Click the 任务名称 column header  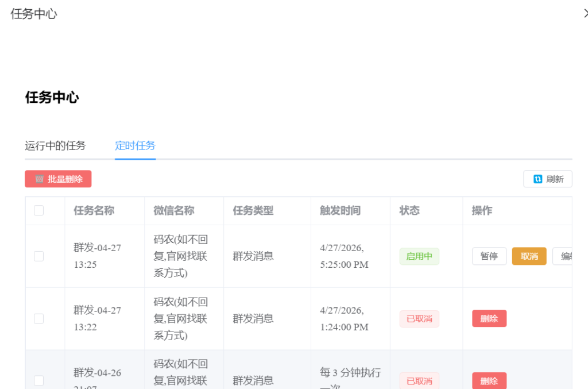coord(94,211)
